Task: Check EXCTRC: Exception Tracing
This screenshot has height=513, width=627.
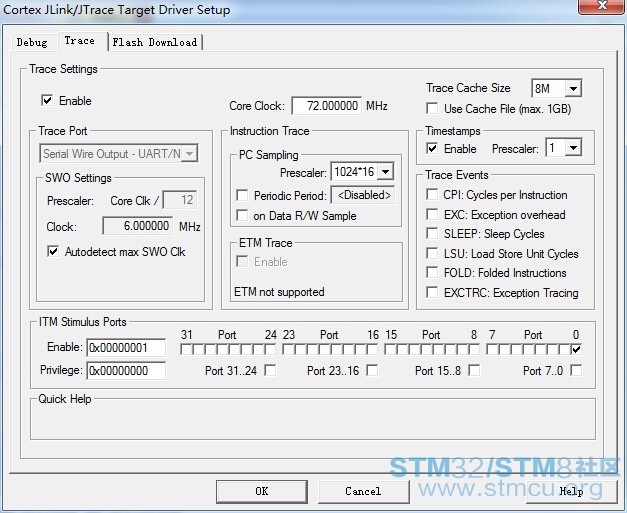Action: [432, 292]
